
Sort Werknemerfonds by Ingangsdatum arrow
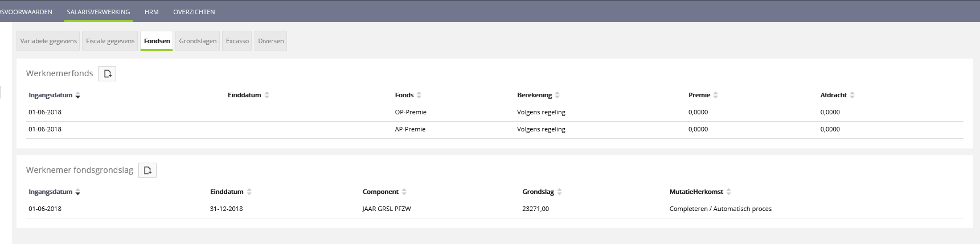78,96
